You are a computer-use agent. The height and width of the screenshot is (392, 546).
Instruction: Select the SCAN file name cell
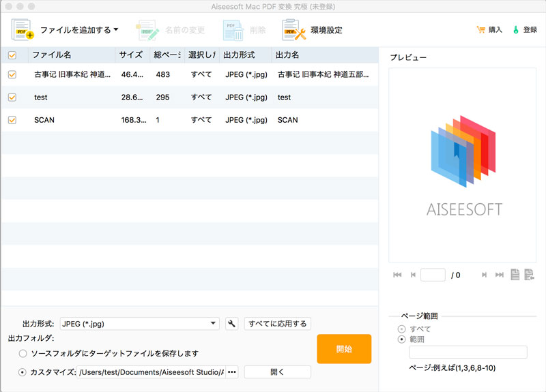44,120
